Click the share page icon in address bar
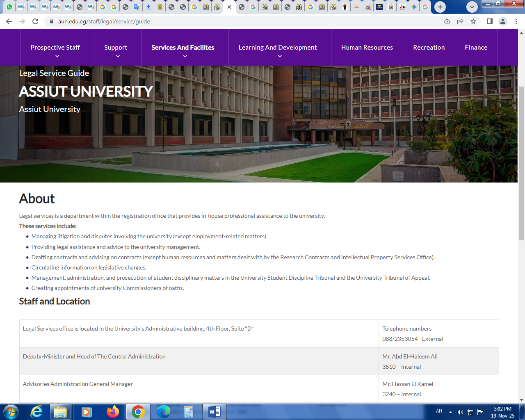 [x=460, y=21]
